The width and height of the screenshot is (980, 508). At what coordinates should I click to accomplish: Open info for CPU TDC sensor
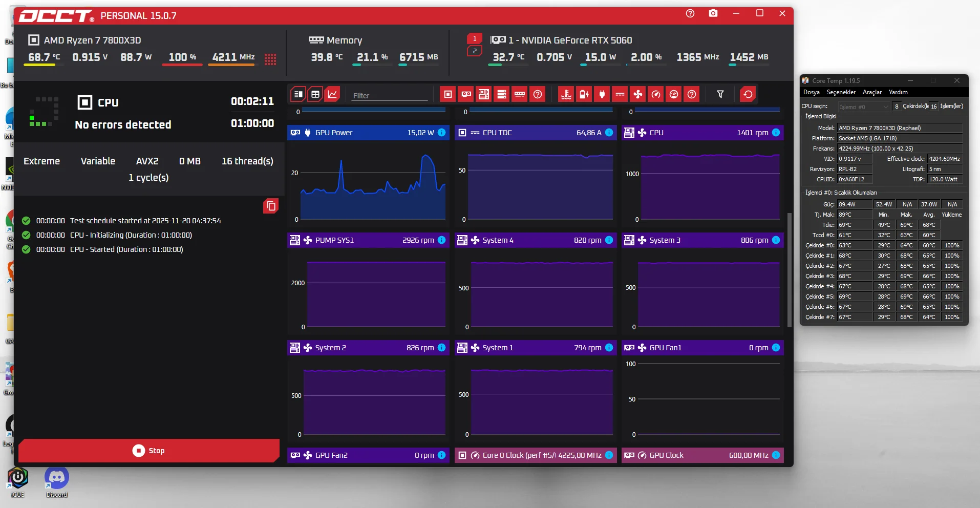coord(609,133)
